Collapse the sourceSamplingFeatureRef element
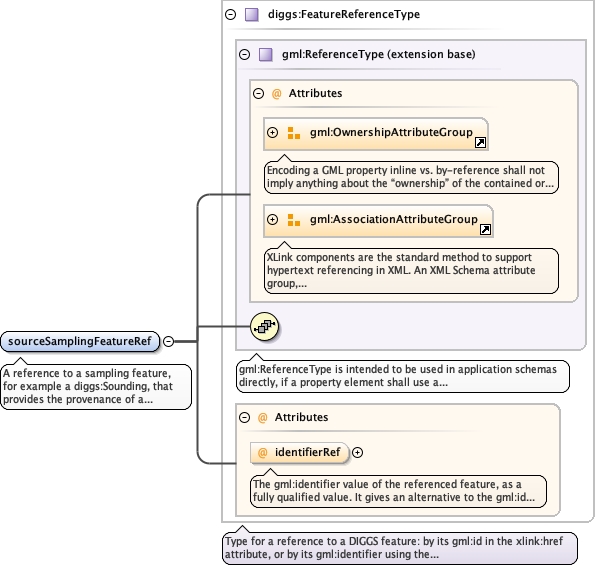 coord(168,341)
